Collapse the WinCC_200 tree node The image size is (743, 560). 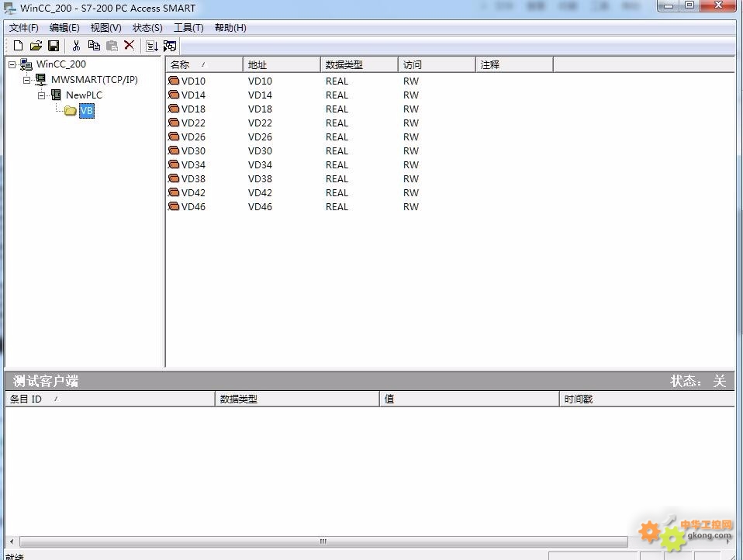click(x=12, y=64)
